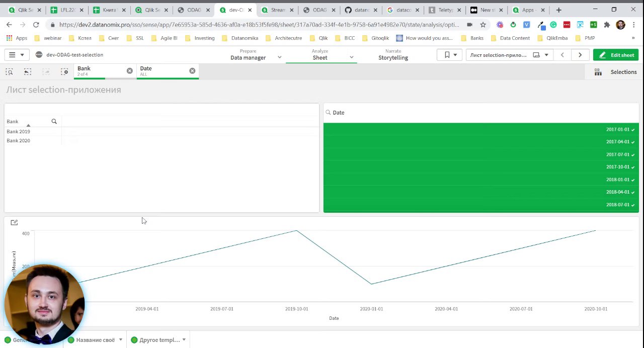Open the Apps bookmarks shortcut
Image resolution: width=644 pixels, height=348 pixels.
tap(17, 38)
